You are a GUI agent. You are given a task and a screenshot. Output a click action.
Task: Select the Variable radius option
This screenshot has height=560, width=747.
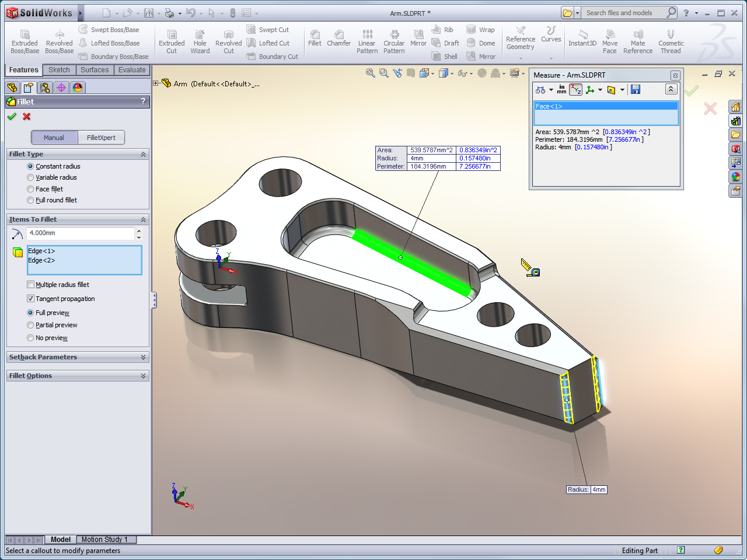tap(30, 177)
